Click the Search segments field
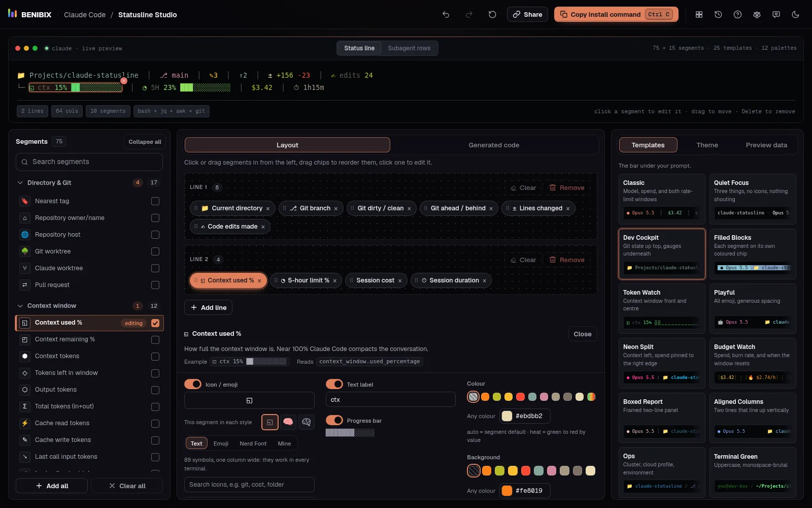This screenshot has height=508, width=812. [x=89, y=162]
